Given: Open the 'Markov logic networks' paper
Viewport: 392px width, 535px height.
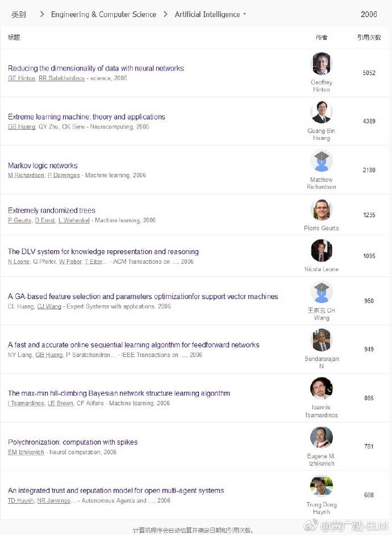Looking at the screenshot, I should (x=43, y=165).
